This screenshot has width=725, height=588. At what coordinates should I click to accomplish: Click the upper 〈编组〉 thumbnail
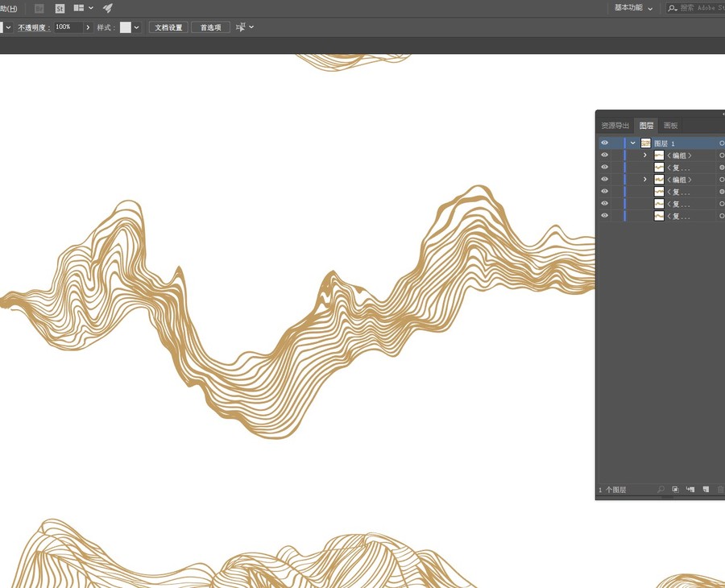(x=659, y=155)
